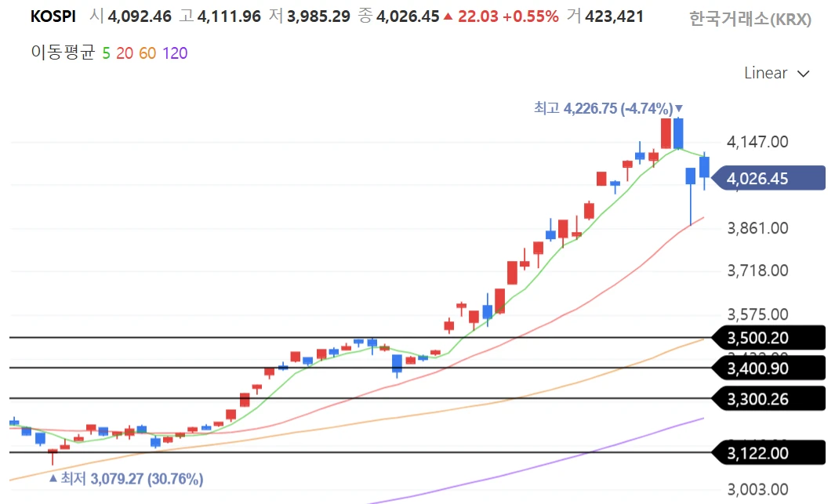Open the Linear scale dropdown
The width and height of the screenshot is (835, 504).
click(x=776, y=73)
